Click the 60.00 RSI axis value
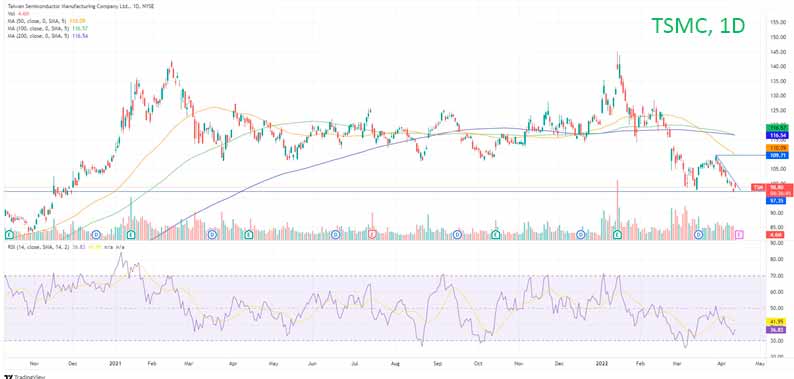This screenshot has height=379, width=794. point(776,292)
